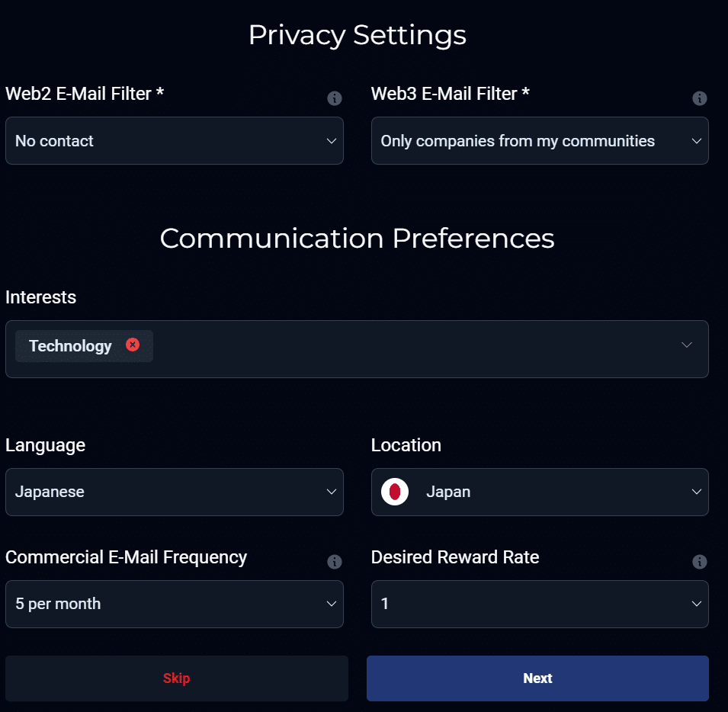Image resolution: width=728 pixels, height=712 pixels.
Task: Click the Technology tag label
Action: (70, 346)
